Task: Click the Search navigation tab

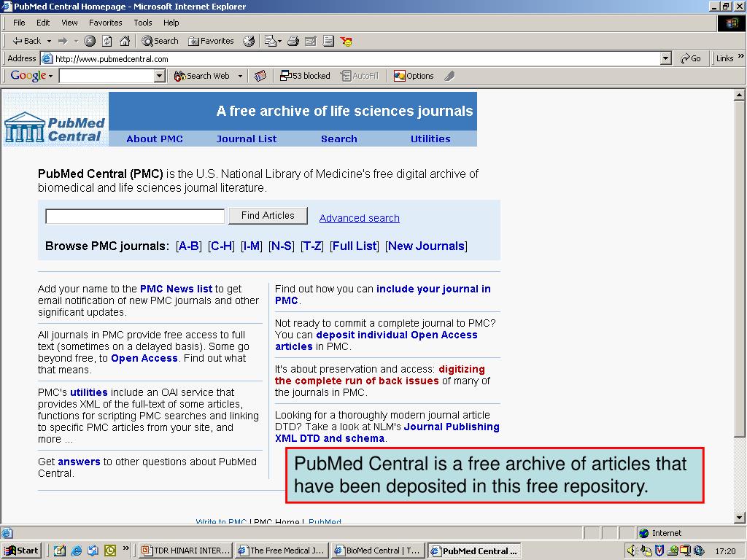Action: [338, 139]
